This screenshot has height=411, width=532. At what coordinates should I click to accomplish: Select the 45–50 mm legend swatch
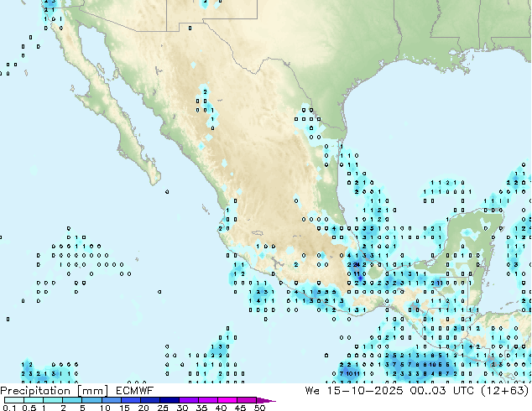247,400
